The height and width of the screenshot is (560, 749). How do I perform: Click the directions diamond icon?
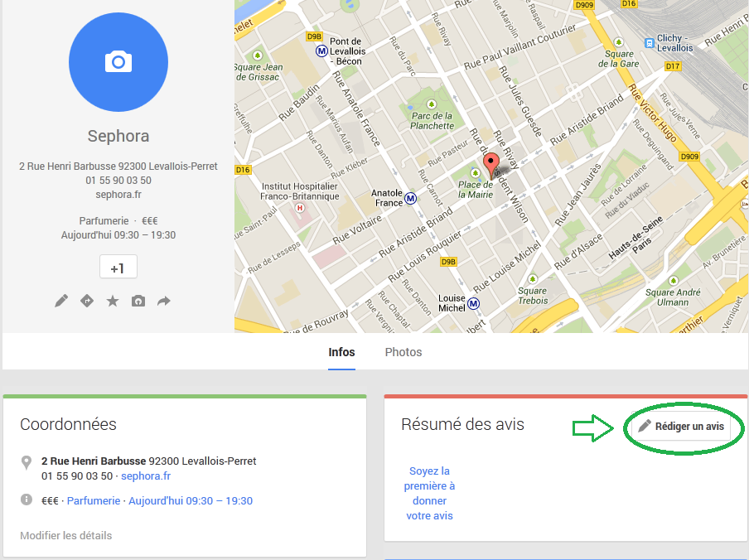(x=87, y=301)
